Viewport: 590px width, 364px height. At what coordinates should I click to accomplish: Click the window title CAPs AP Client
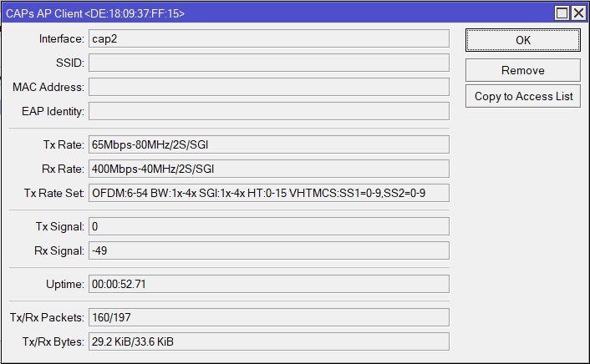coord(95,13)
